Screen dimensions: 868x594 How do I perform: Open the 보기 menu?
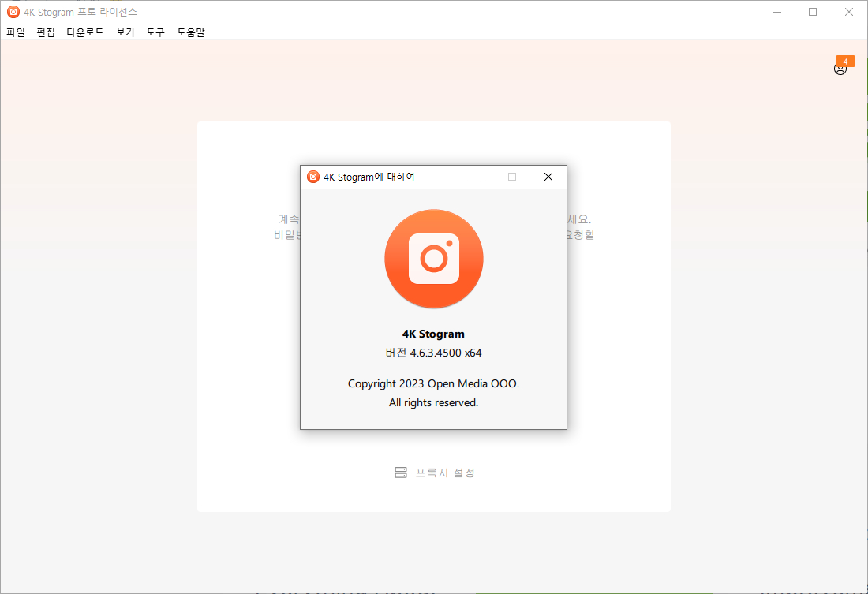coord(125,32)
